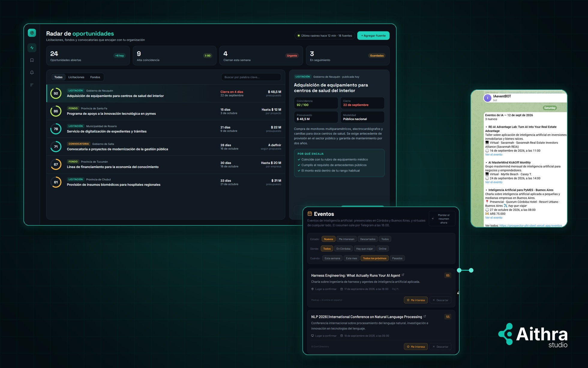
Task: Open the activity pulse sidebar icon
Action: 32,48
